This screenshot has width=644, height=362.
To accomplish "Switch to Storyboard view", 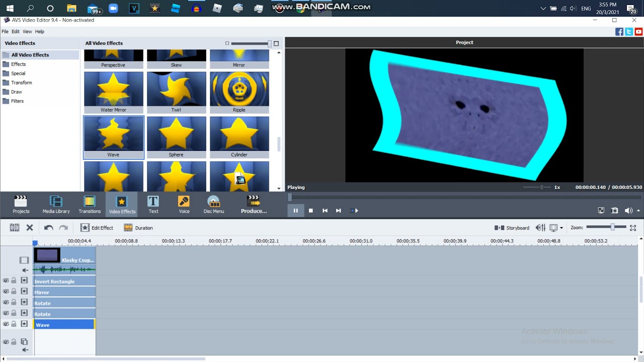I will 512,228.
